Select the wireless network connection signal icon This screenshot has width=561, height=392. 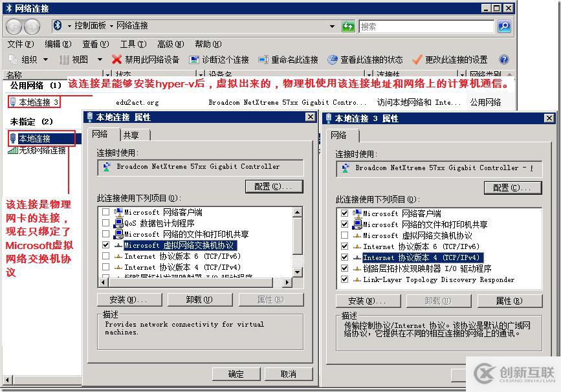[13, 151]
